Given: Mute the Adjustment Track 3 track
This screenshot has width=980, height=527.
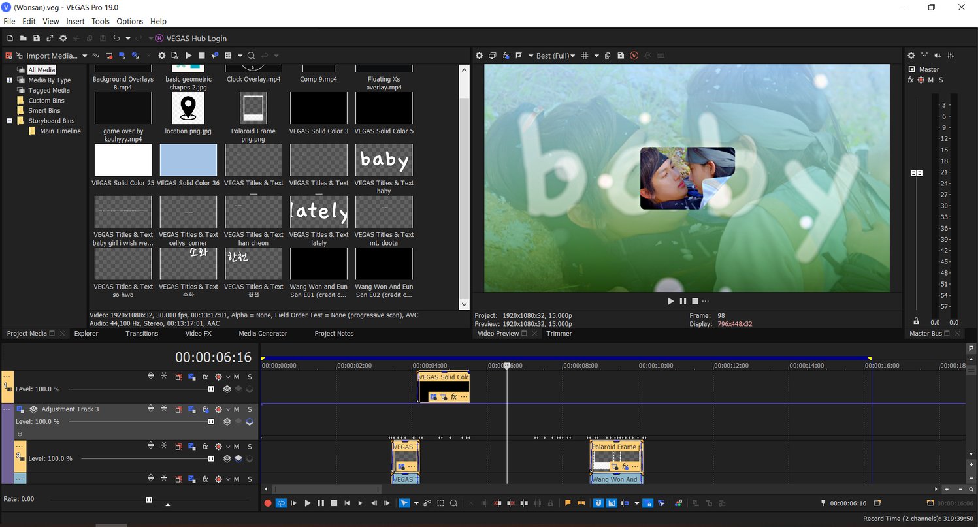Looking at the screenshot, I should point(237,409).
